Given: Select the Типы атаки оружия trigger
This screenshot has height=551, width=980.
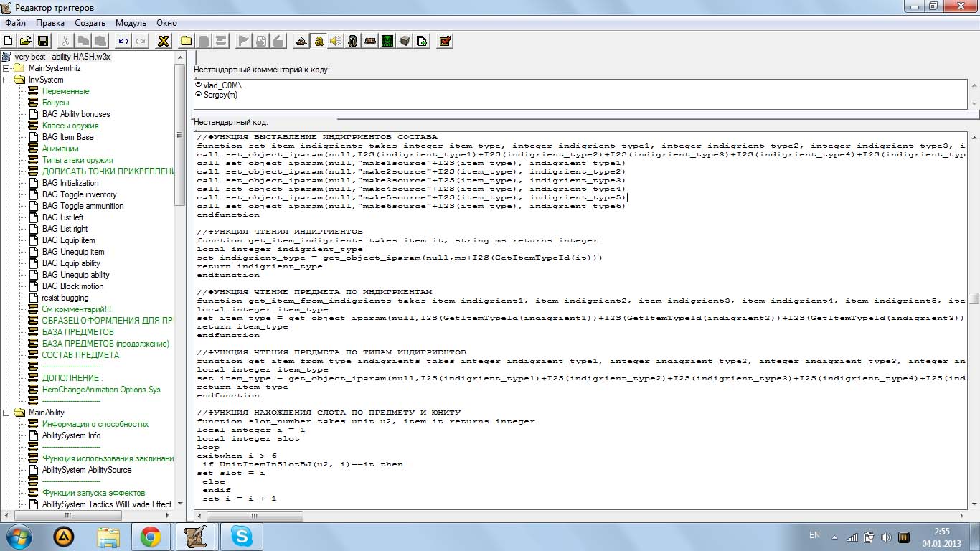Looking at the screenshot, I should [77, 160].
